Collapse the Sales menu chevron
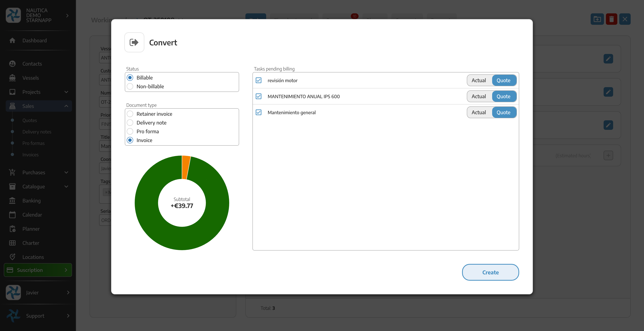 pos(66,106)
